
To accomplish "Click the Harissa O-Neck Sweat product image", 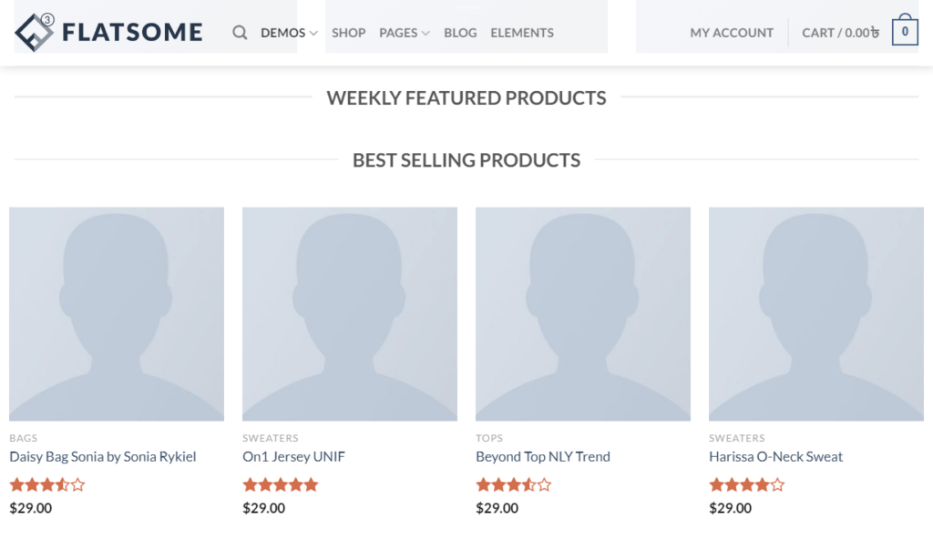I will coord(815,313).
